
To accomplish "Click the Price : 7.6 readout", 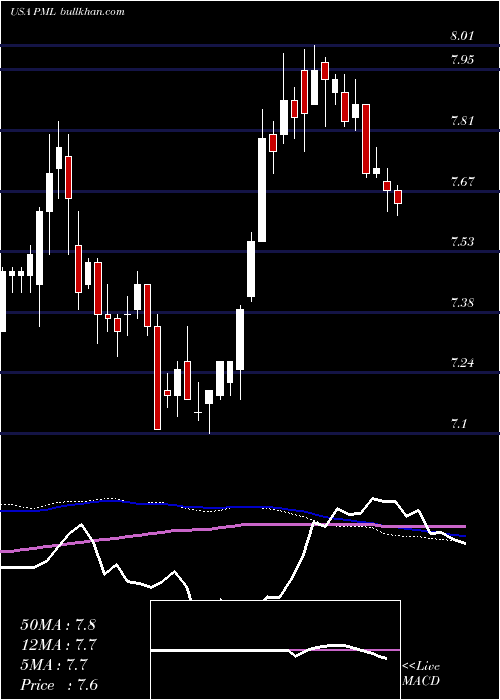I will pyautogui.click(x=58, y=685).
